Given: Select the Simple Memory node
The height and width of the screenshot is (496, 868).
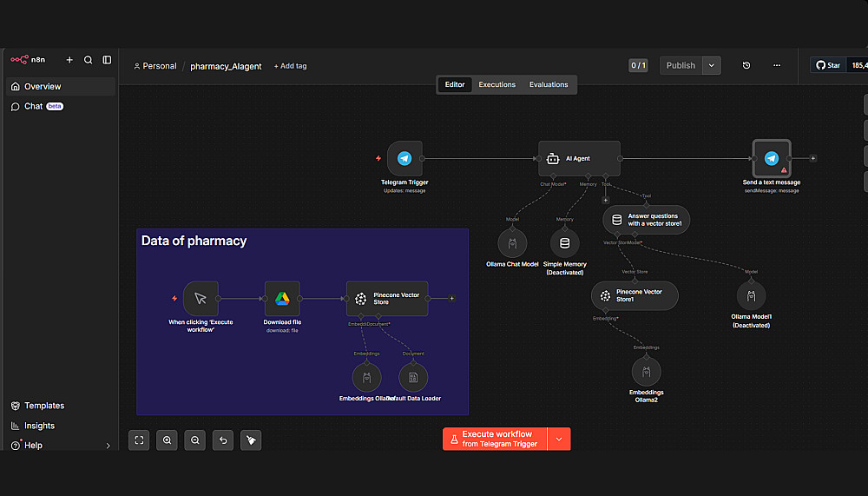Looking at the screenshot, I should [565, 243].
